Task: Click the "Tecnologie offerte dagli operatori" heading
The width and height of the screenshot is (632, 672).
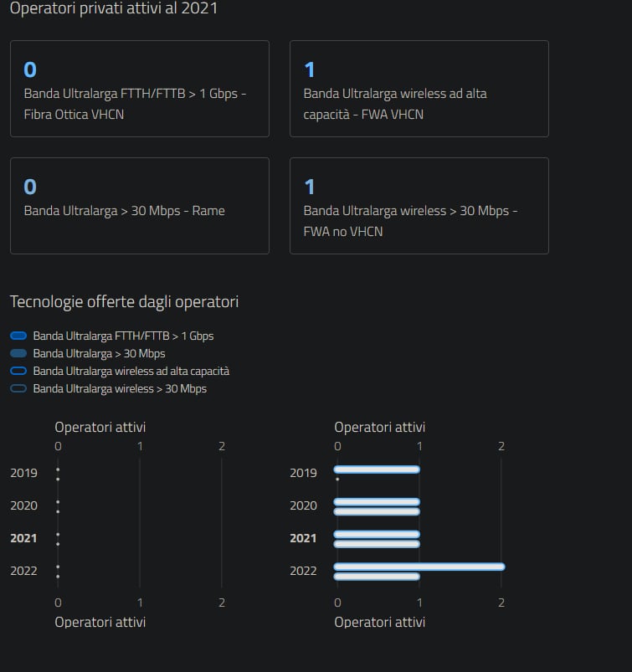Action: (124, 301)
